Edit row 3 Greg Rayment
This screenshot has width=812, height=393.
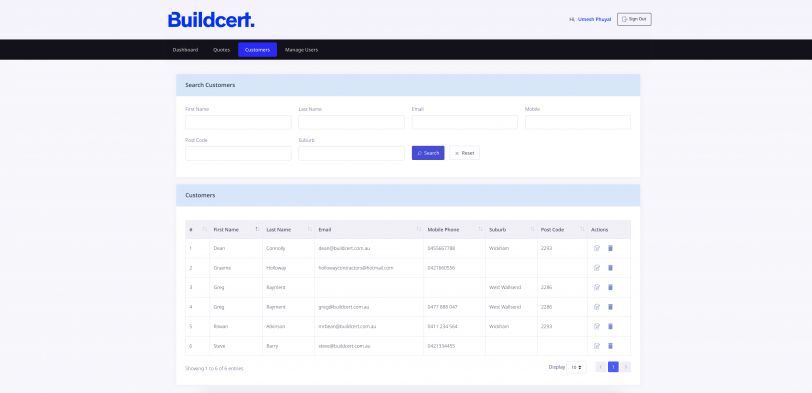tap(597, 287)
